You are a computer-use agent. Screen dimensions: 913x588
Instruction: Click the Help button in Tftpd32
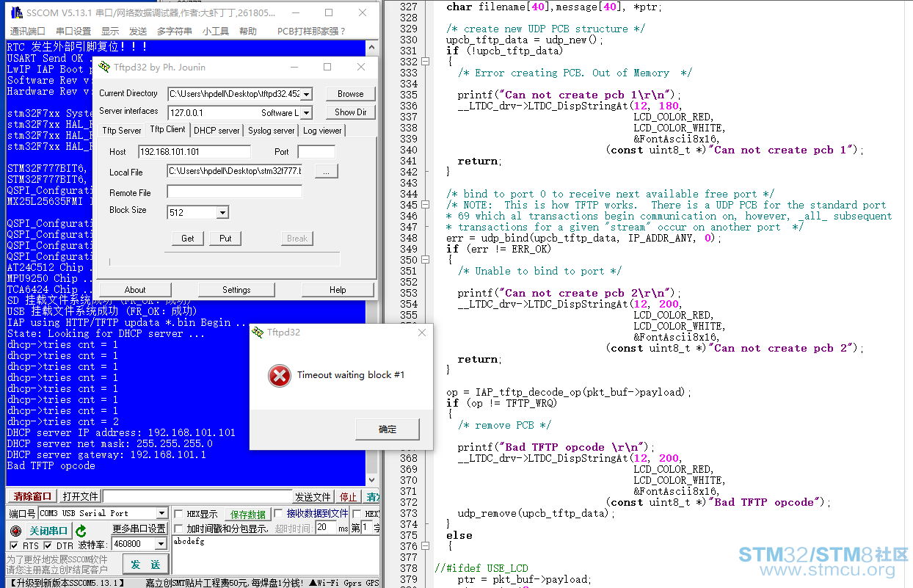tap(338, 290)
